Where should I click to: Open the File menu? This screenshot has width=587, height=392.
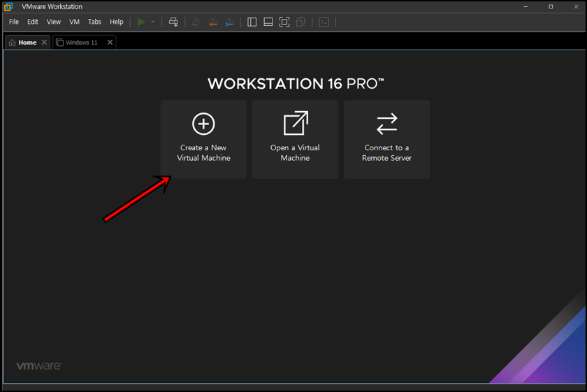pyautogui.click(x=14, y=22)
